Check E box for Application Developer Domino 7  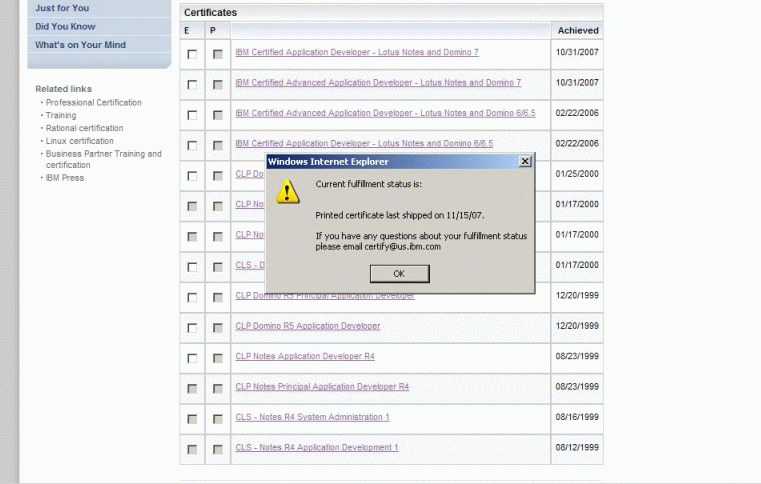[x=192, y=54]
